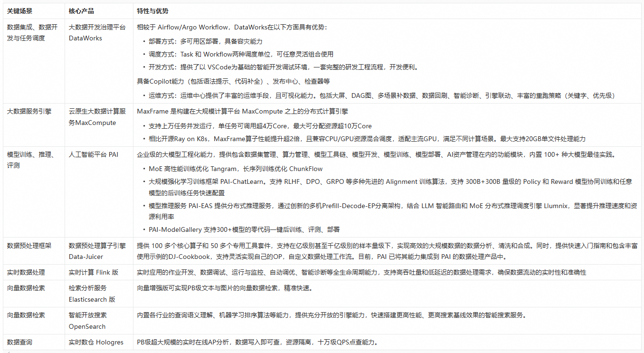644x353 pixels.
Task: Click the 关键场景 column header
Action: tap(19, 11)
